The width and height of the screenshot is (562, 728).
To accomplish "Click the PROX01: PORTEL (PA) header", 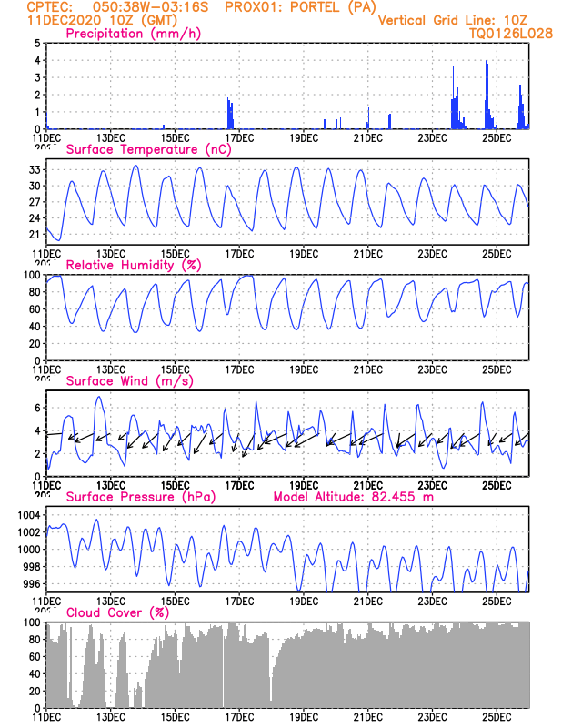I will point(300,7).
